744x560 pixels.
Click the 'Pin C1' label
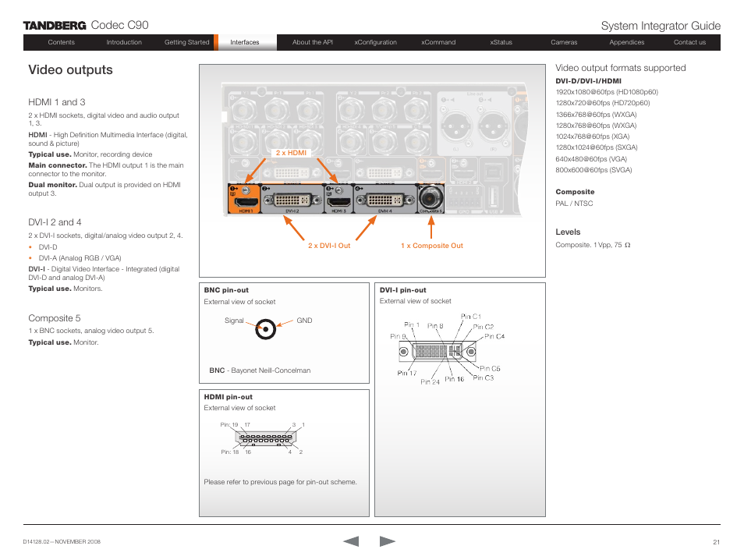(471, 316)
